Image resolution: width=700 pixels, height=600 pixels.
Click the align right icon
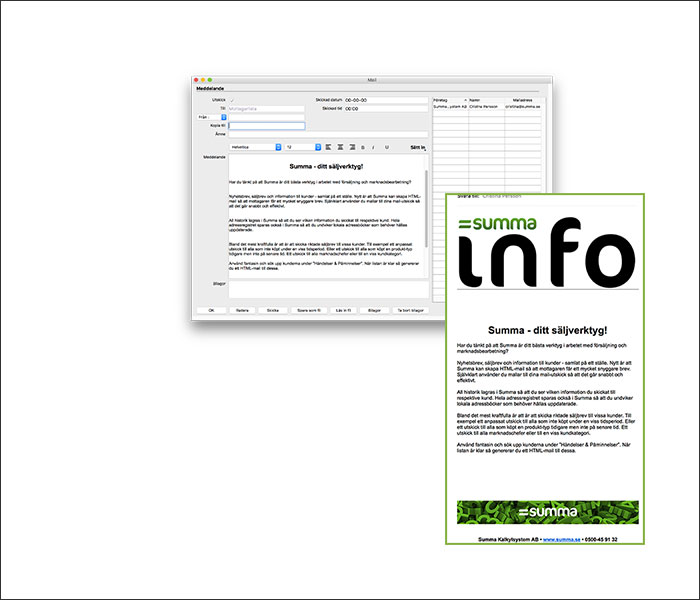(x=352, y=147)
